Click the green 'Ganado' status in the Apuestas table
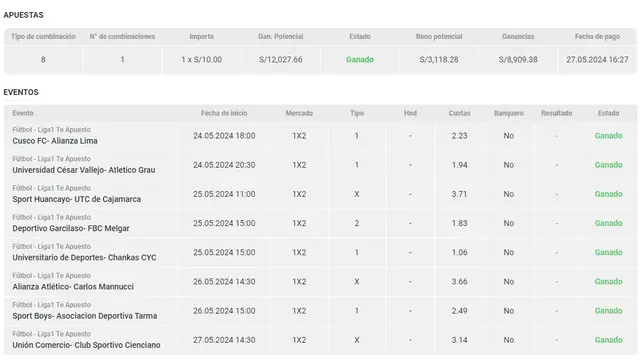The image size is (640, 361). pos(360,60)
